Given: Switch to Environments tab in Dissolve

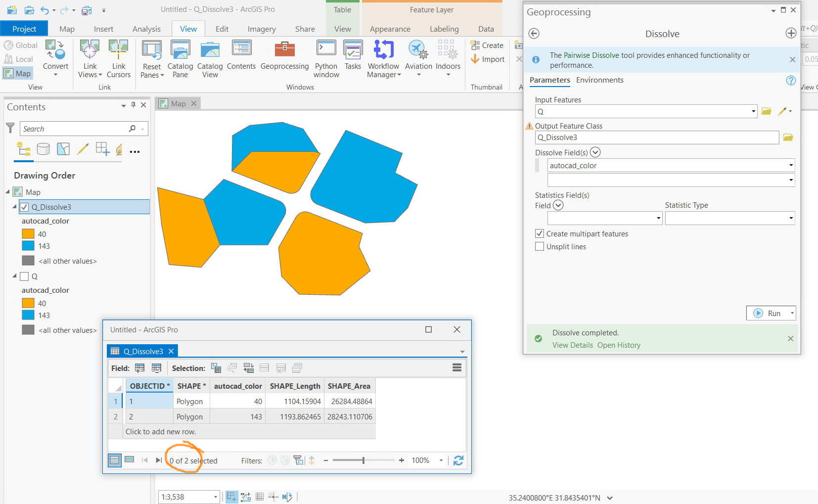Looking at the screenshot, I should click(599, 80).
